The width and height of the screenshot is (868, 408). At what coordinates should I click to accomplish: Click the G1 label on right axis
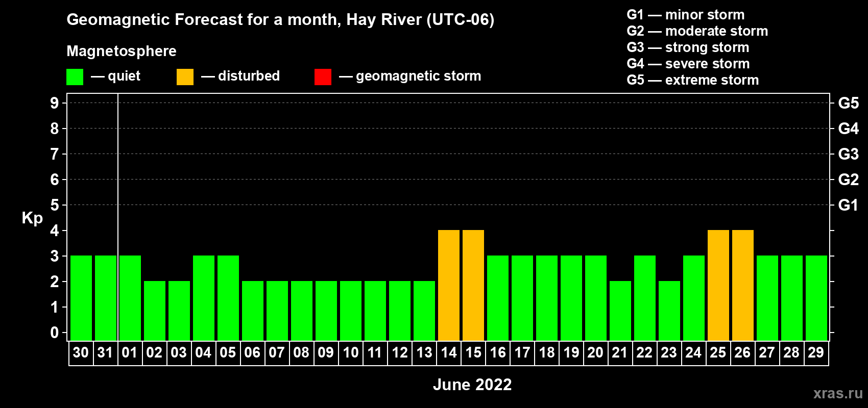pos(849,205)
